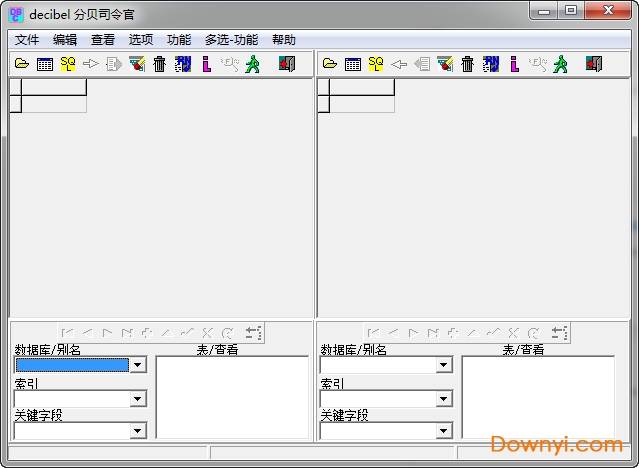Click green running man icon in left toolbar
The width and height of the screenshot is (639, 468).
click(253, 64)
